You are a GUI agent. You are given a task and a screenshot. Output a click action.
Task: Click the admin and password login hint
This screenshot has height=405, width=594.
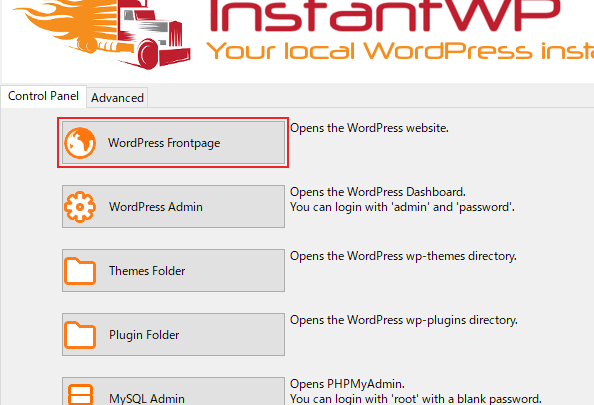(x=402, y=207)
